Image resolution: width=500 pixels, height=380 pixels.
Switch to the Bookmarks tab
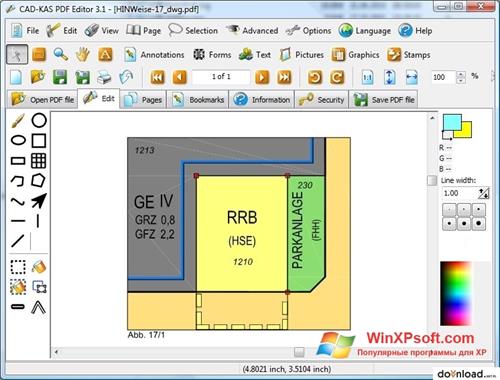[x=198, y=100]
